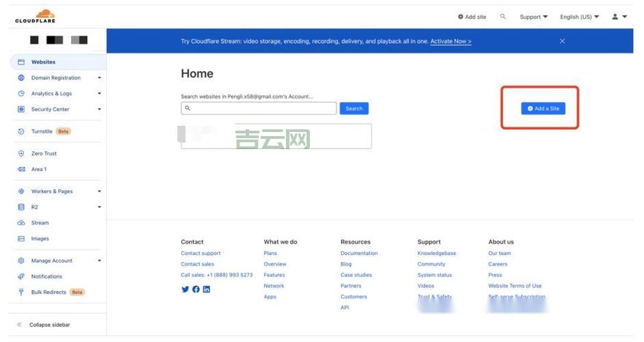
Task: Open Stream cloud icon in sidebar
Action: pyautogui.click(x=21, y=223)
